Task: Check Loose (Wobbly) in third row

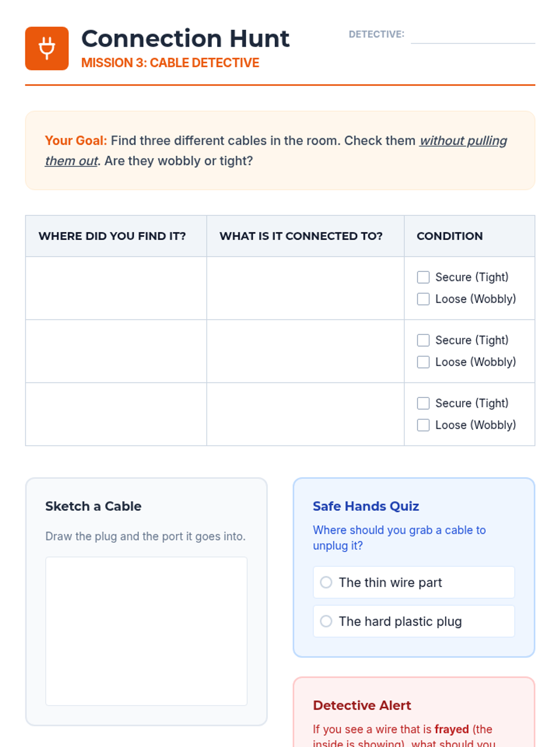Action: pyautogui.click(x=423, y=425)
